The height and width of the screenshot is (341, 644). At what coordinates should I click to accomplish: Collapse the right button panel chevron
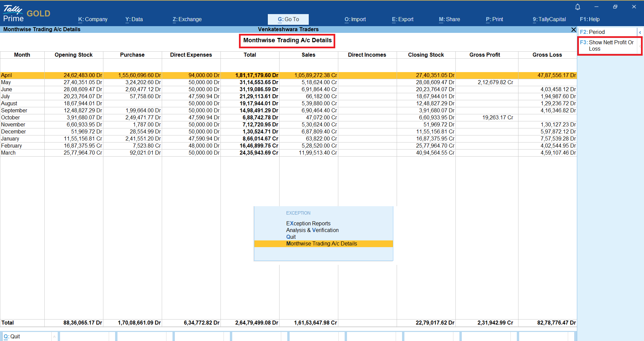click(x=640, y=32)
